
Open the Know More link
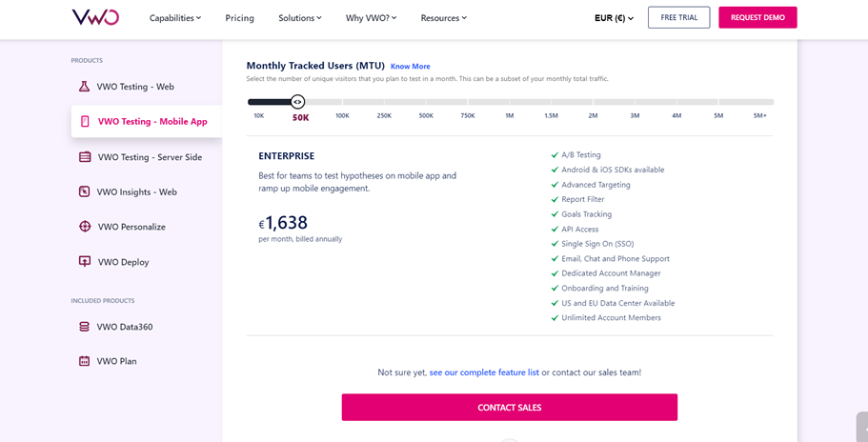tap(411, 67)
